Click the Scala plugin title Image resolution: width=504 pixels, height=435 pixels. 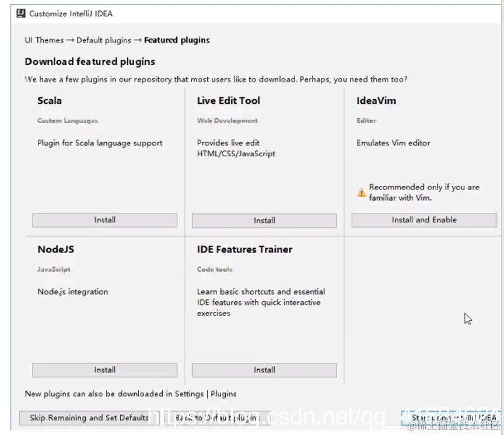(50, 100)
